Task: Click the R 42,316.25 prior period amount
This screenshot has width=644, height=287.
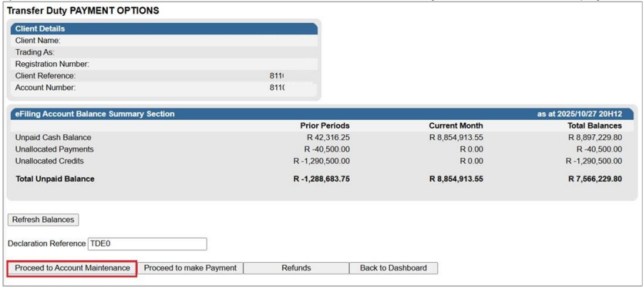Action: coord(328,138)
